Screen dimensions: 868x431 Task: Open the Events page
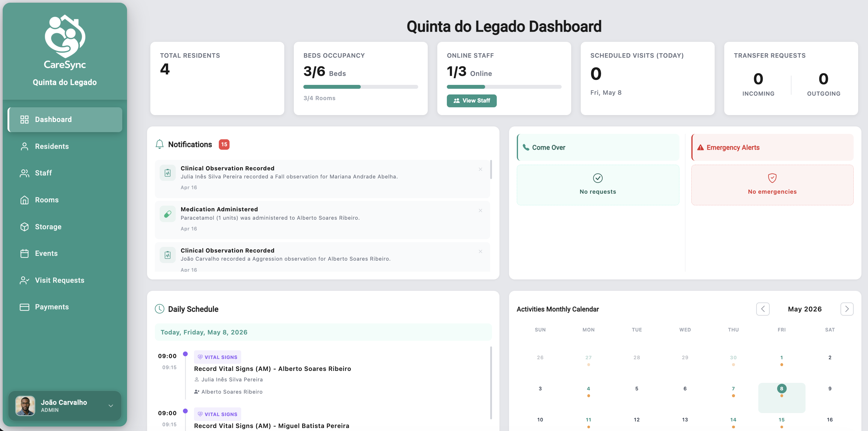65,253
